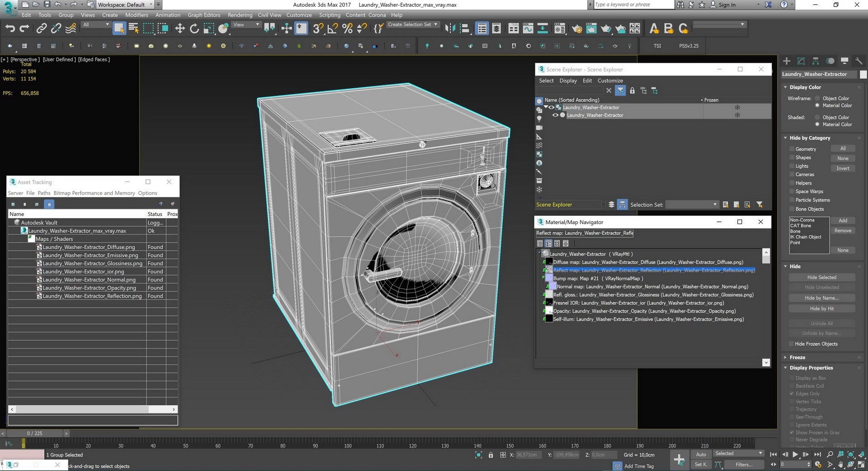
Task: Toggle the Angle Snap icon
Action: click(333, 29)
